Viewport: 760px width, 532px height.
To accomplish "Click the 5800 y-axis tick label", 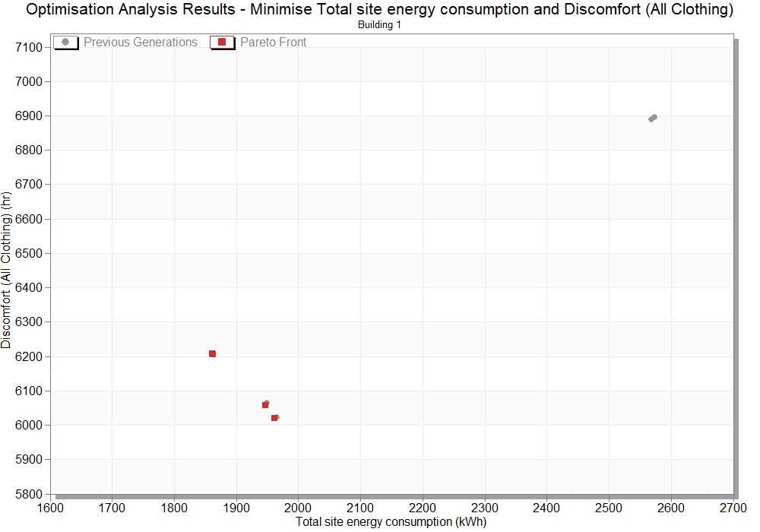I will point(29,494).
